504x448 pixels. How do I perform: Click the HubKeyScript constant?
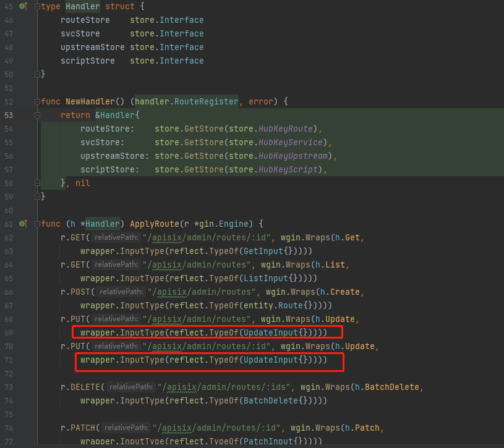pos(288,169)
